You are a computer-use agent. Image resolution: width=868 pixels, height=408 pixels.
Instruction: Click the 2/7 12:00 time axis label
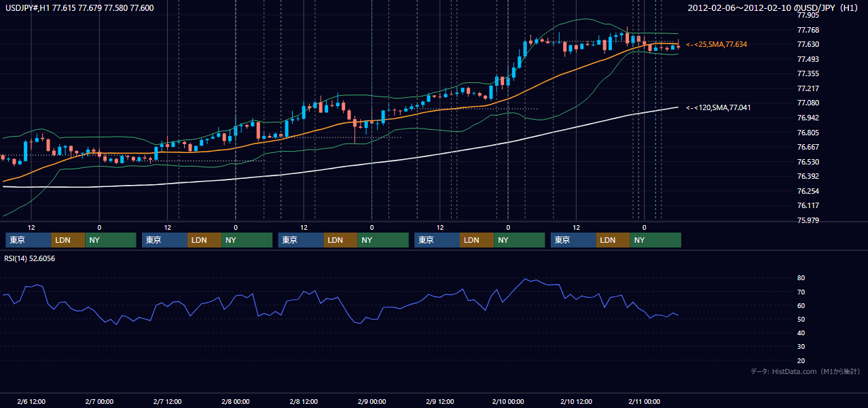point(167,401)
